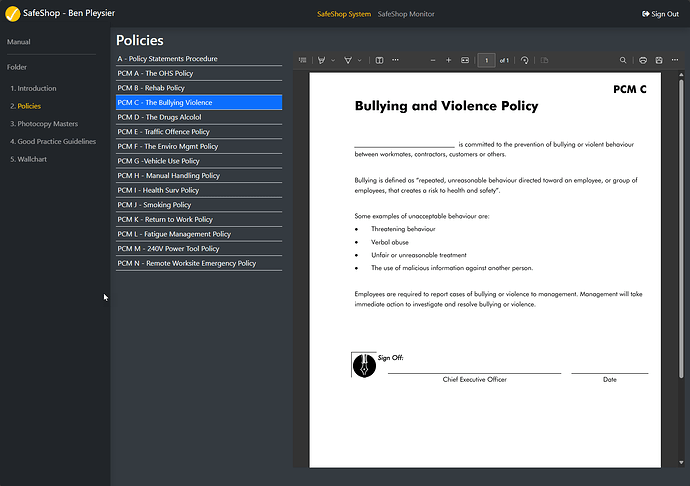
Task: Click the page number input field
Action: coord(486,60)
